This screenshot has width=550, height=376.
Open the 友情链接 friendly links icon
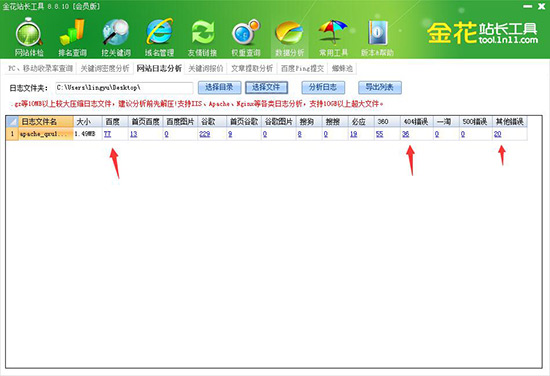202,38
